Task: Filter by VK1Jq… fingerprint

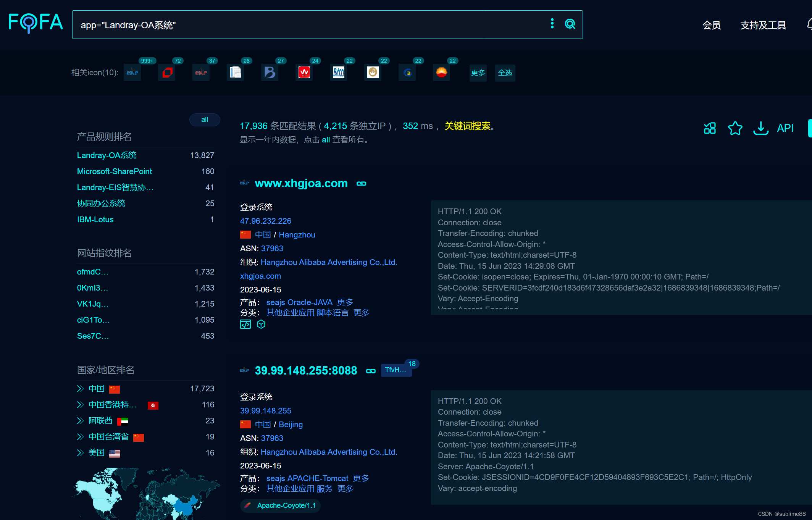Action: 93,304
